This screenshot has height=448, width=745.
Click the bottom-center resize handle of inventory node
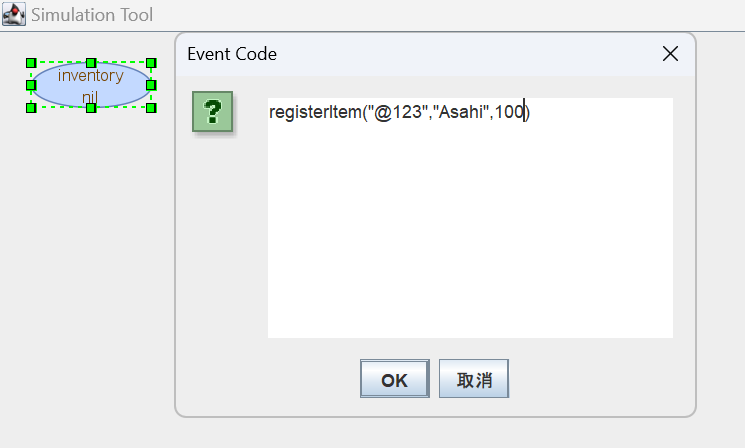click(91, 107)
